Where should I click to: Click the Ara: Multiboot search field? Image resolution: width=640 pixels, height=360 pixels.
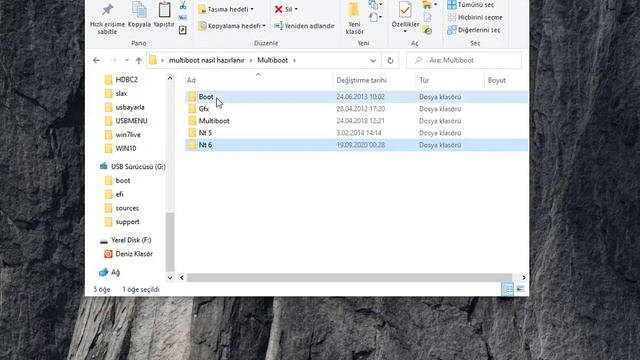click(x=464, y=60)
